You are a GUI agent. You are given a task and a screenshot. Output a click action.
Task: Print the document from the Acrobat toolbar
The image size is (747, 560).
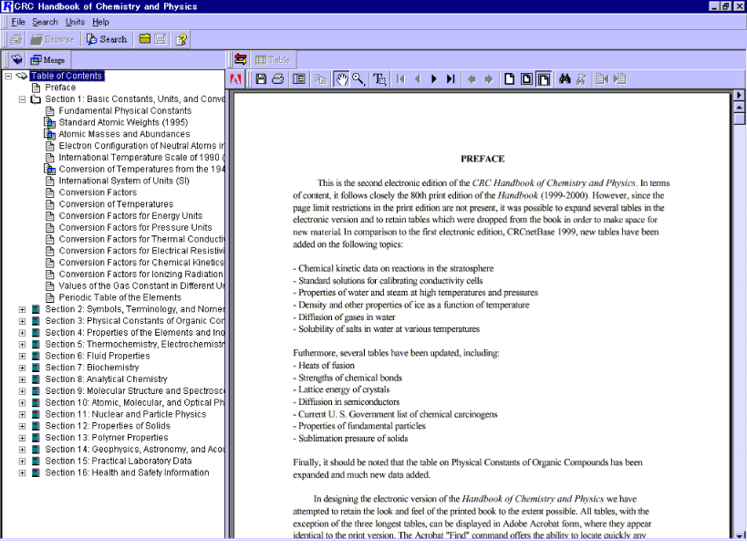pyautogui.click(x=278, y=79)
